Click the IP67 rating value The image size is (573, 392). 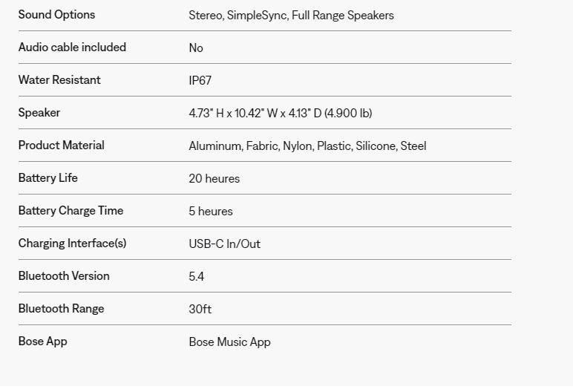pos(200,81)
